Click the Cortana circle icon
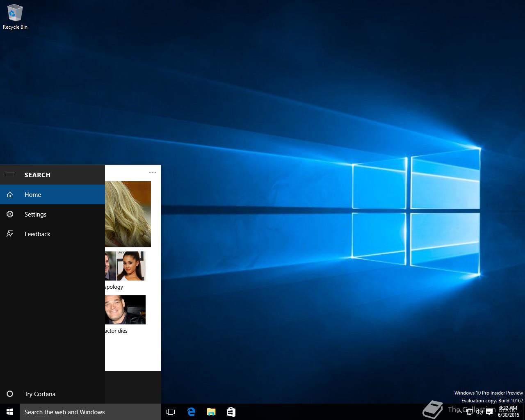Viewport: 525px width, 420px height. point(10,394)
